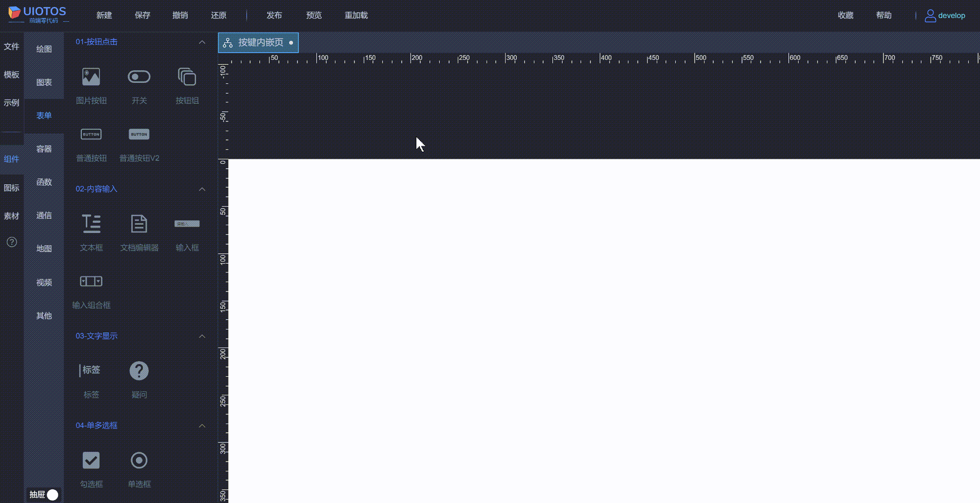Open the develop user account

tap(945, 16)
